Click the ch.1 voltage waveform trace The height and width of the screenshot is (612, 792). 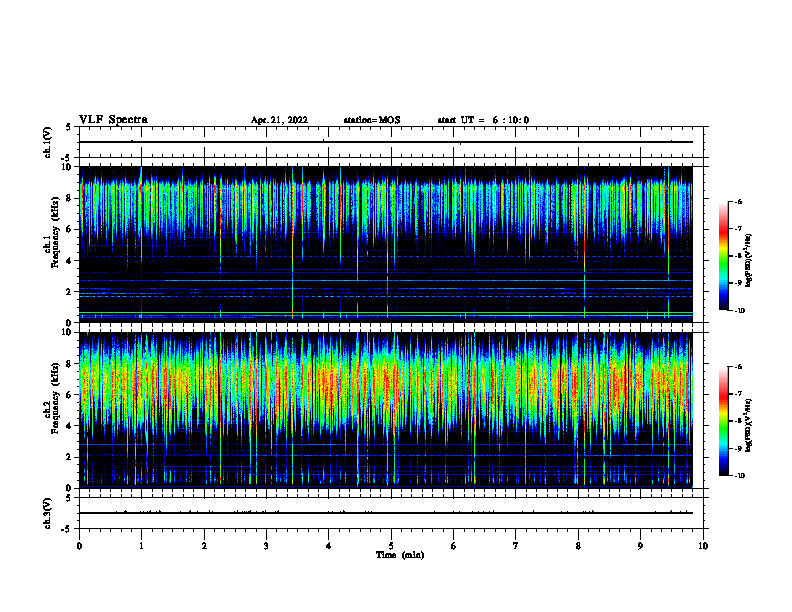386,142
